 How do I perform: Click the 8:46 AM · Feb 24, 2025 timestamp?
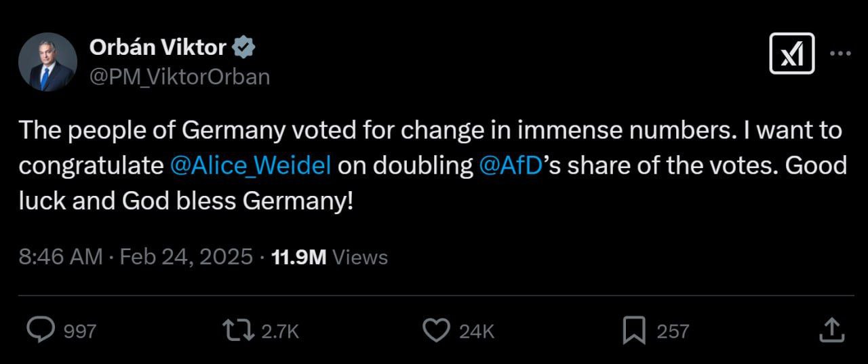(x=136, y=257)
